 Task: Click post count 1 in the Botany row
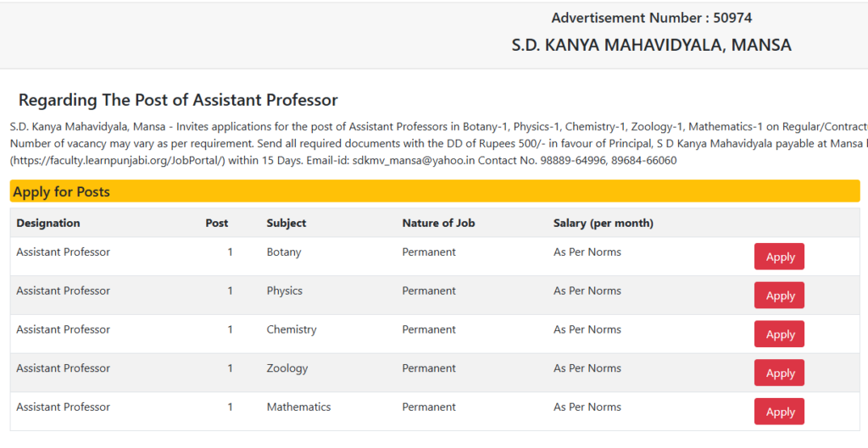[231, 252]
